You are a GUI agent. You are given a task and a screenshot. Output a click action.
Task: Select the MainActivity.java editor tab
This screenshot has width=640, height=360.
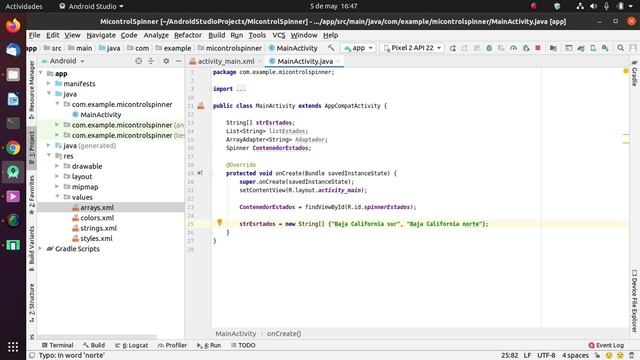click(x=305, y=61)
